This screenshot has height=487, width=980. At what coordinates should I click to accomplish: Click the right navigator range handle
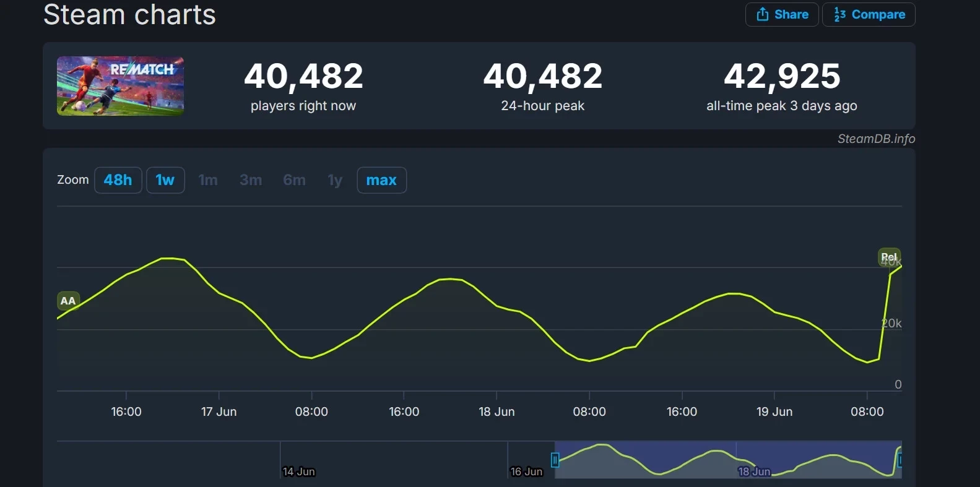(x=900, y=460)
